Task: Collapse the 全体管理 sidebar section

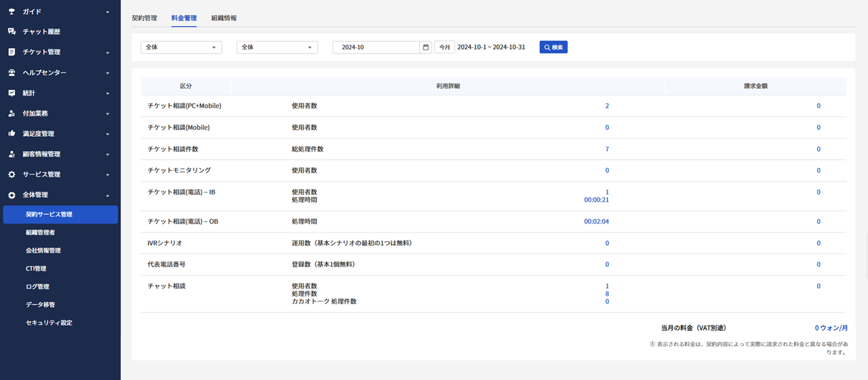Action: tap(108, 195)
